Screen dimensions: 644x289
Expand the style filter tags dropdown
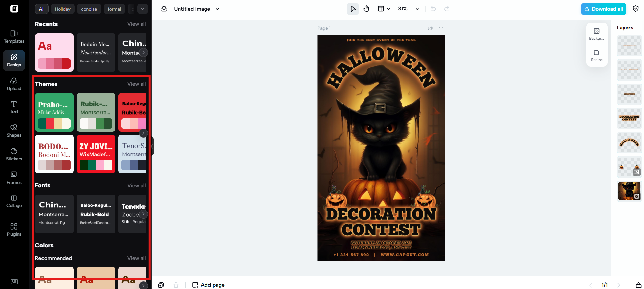coord(143,9)
